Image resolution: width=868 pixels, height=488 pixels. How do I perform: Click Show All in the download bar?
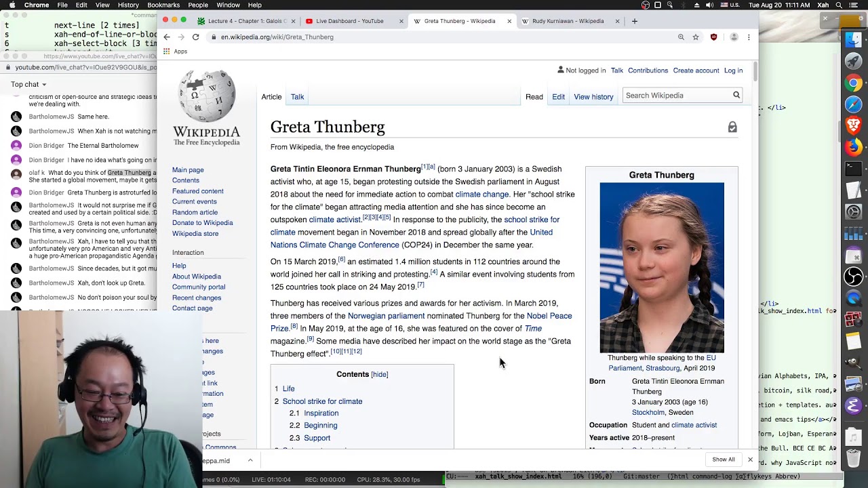(x=723, y=460)
